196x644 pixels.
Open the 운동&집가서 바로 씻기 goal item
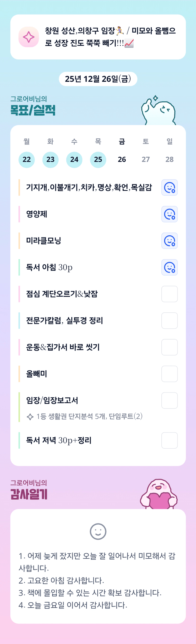[63, 347]
